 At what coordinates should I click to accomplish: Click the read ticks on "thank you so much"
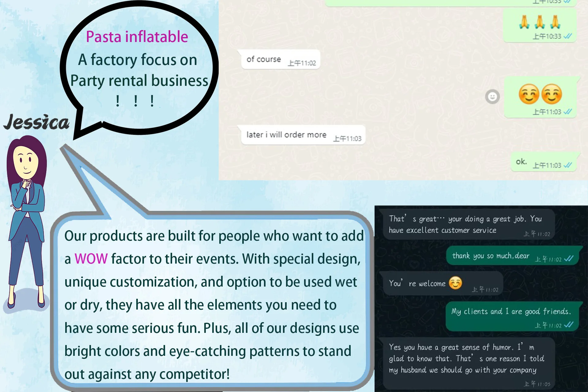pyautogui.click(x=569, y=259)
